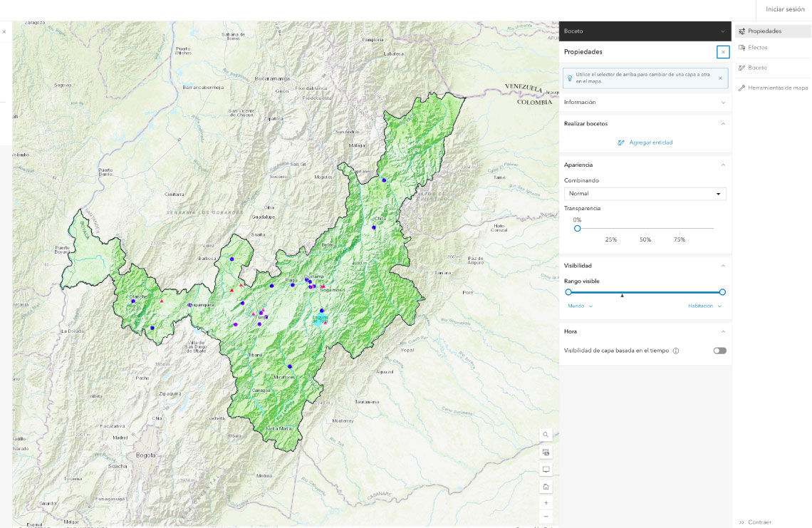
Task: Open the Combinando blend mode dropdown
Action: pyautogui.click(x=645, y=194)
